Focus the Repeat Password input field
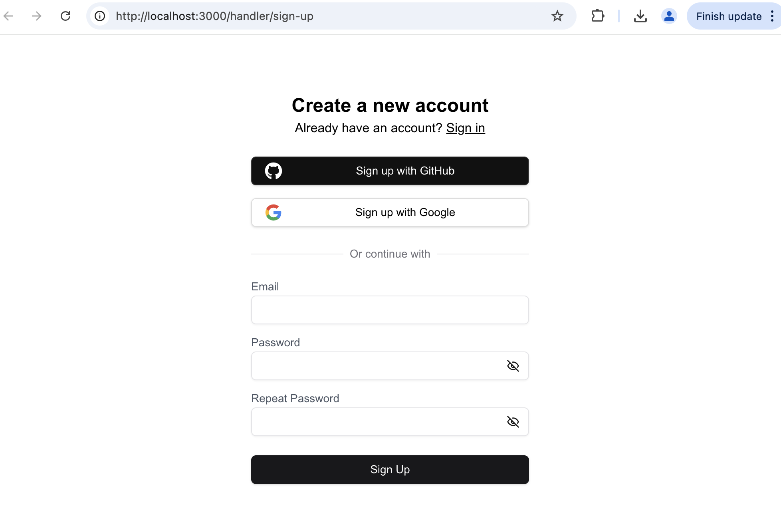 [375, 422]
